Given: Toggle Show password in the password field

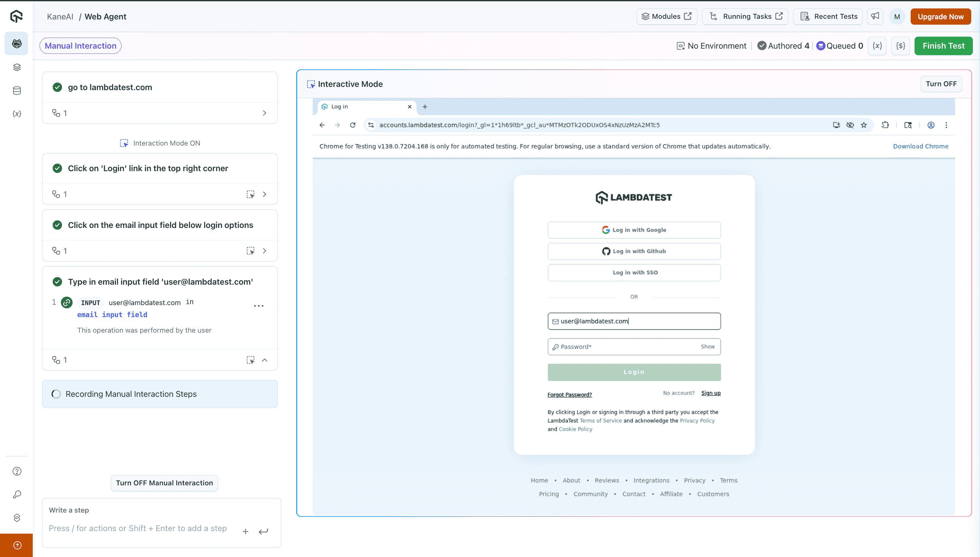Looking at the screenshot, I should click(x=707, y=347).
